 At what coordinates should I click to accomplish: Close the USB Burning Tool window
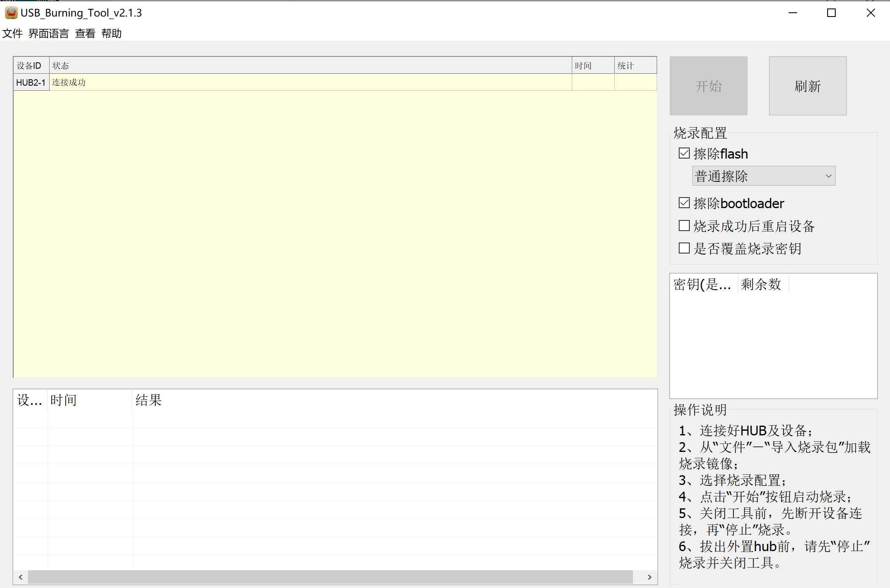(x=870, y=13)
